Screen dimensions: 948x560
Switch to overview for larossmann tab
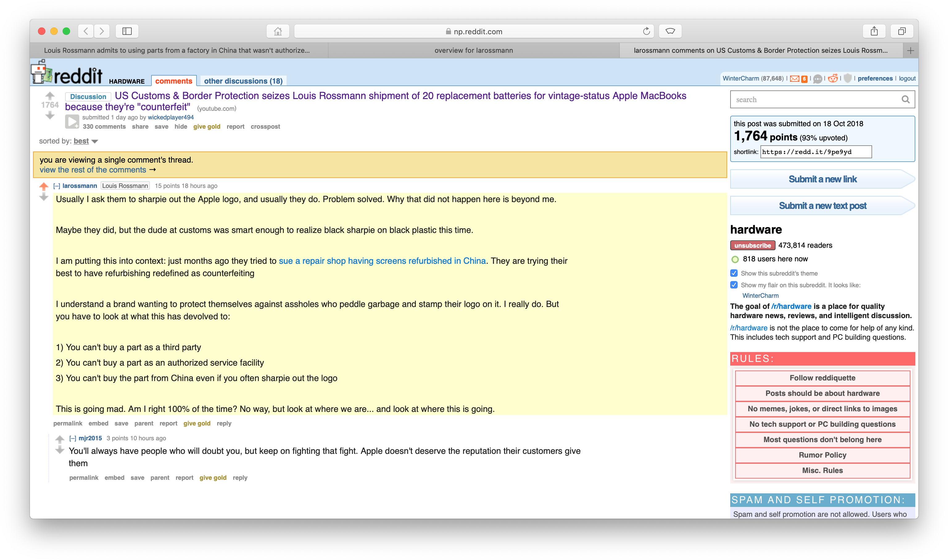(x=474, y=51)
